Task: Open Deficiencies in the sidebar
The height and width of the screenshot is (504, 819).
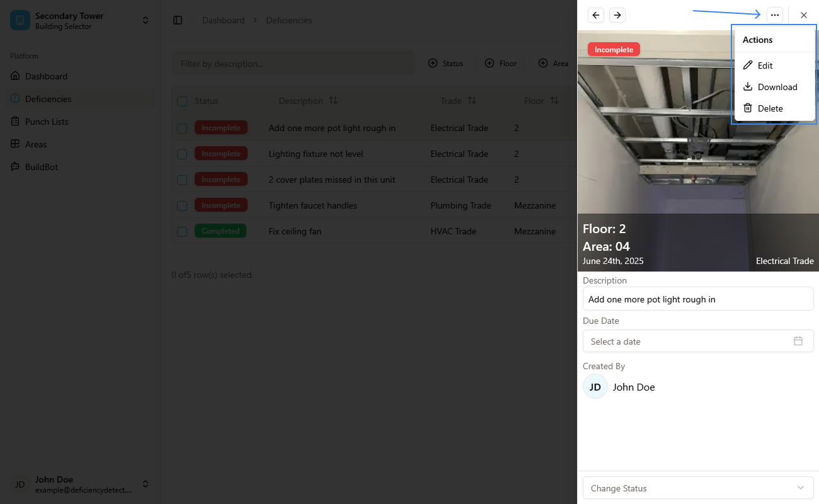Action: coord(80,99)
